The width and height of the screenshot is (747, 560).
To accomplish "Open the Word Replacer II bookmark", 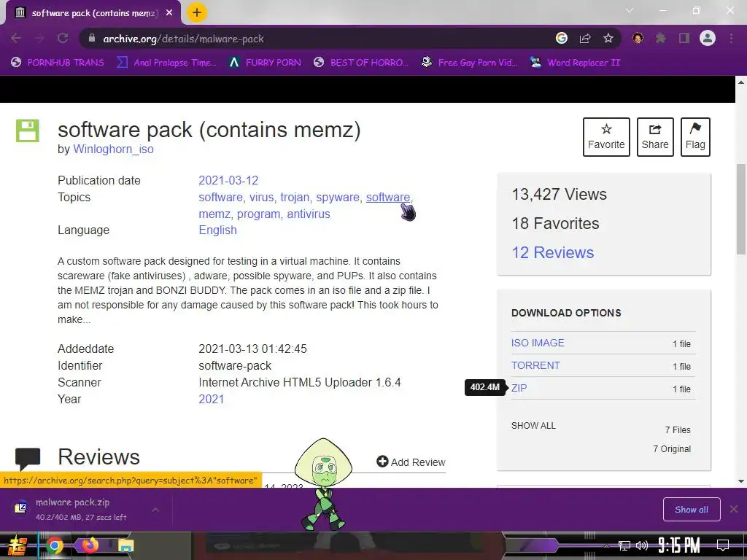I will [575, 63].
